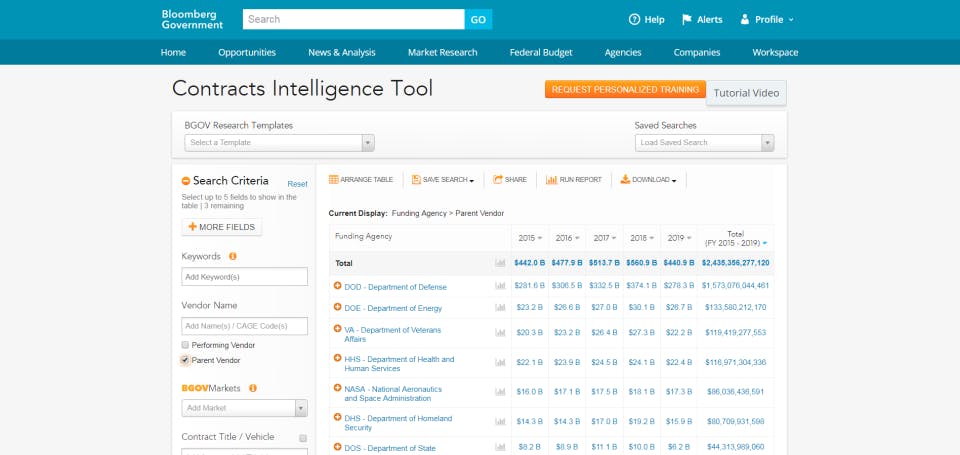Open the Agencies nav item
This screenshot has height=455, width=960.
(623, 53)
